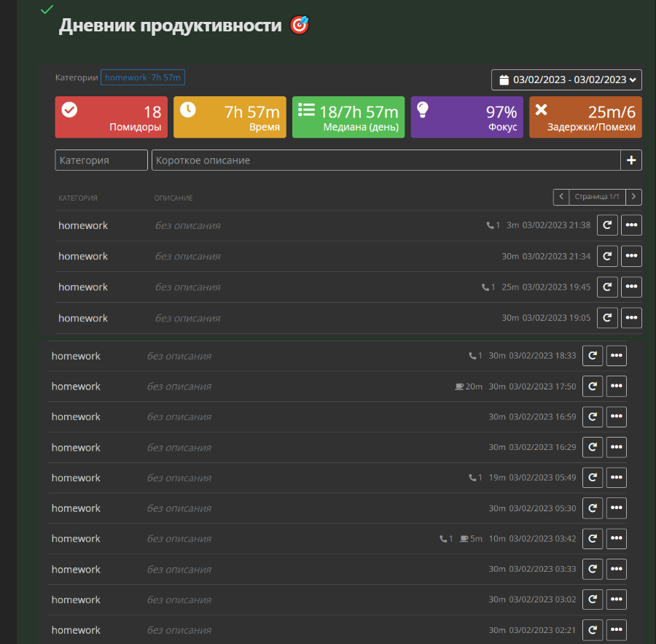Go to the next page arrow
Viewport: 656px width, 644px height.
[634, 197]
